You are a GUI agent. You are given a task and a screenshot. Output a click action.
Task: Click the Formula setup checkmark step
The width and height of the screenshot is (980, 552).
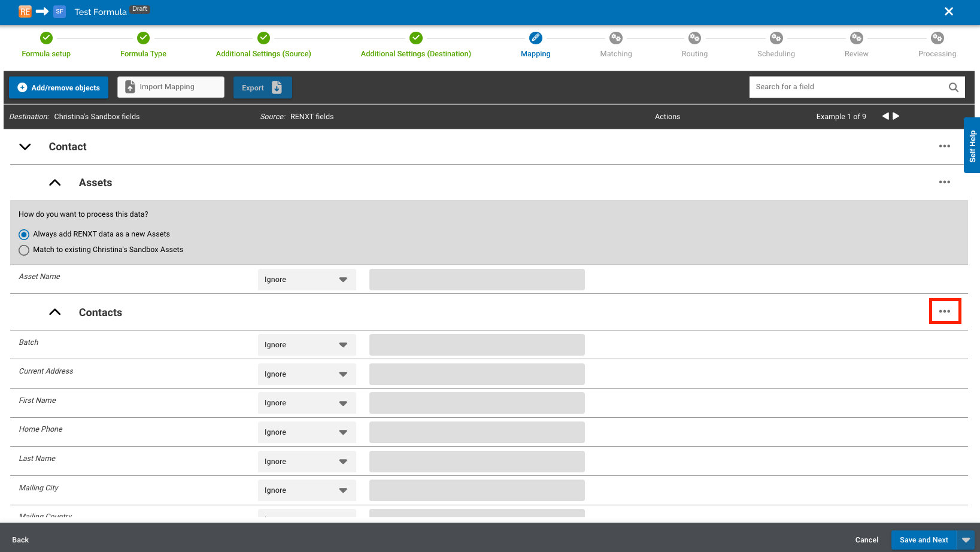pyautogui.click(x=46, y=38)
